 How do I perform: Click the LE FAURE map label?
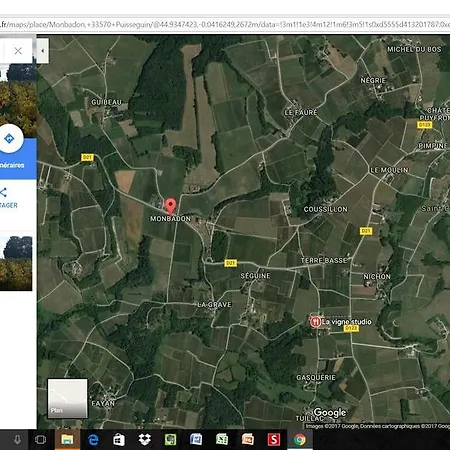click(x=301, y=113)
